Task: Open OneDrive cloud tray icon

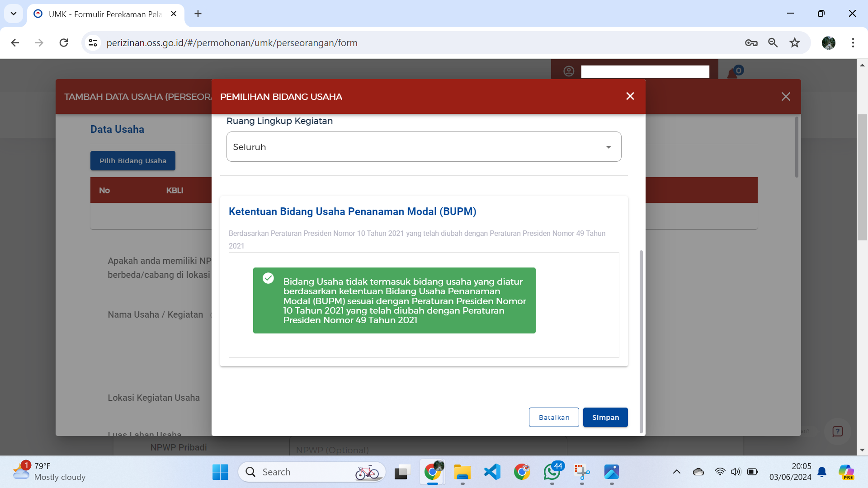Action: click(x=698, y=472)
